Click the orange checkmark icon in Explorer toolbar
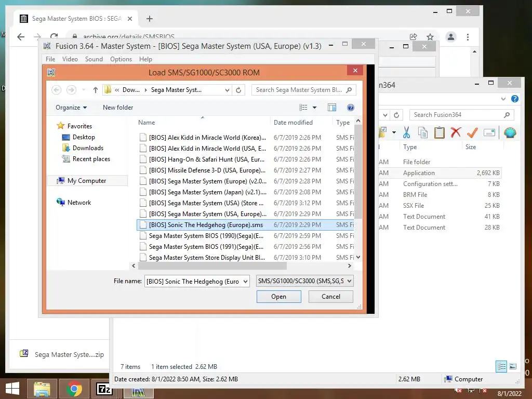The width and height of the screenshot is (532, 399). point(472,132)
